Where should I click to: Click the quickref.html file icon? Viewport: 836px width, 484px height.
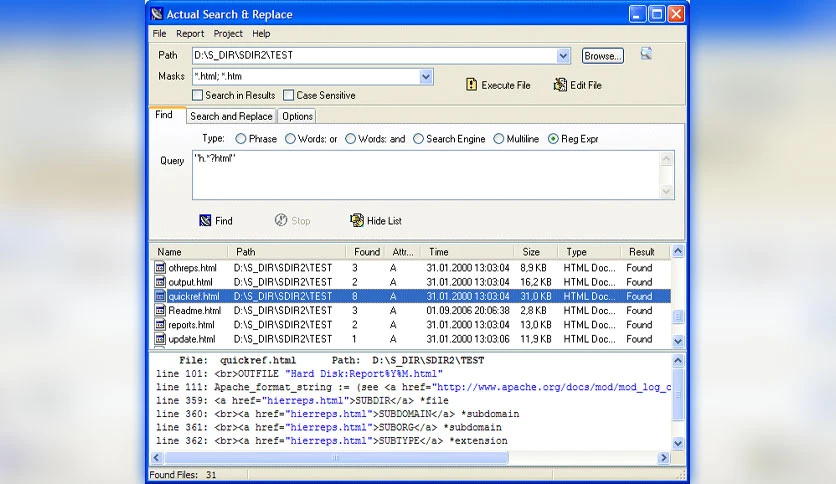coord(160,296)
